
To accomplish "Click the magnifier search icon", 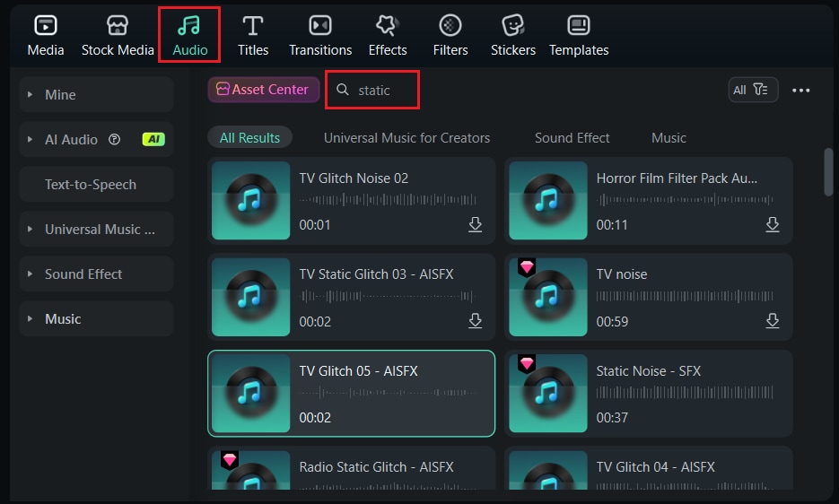I will [343, 90].
